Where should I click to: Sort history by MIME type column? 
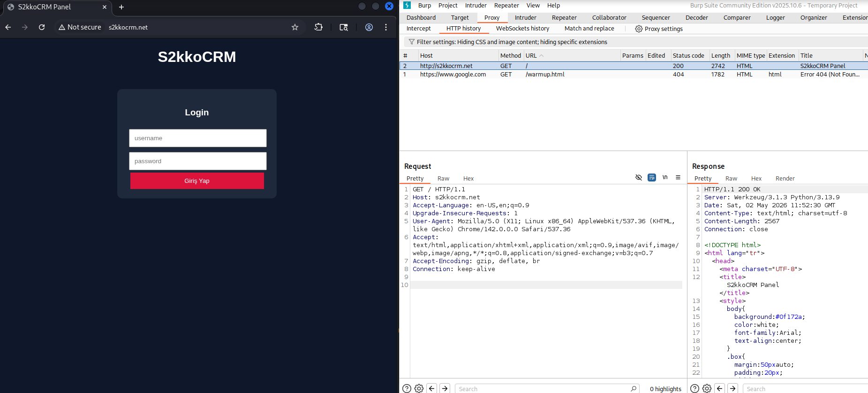point(751,55)
